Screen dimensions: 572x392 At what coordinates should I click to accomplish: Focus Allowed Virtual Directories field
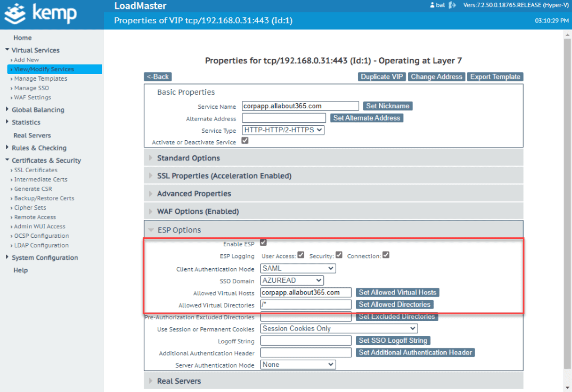coord(306,305)
